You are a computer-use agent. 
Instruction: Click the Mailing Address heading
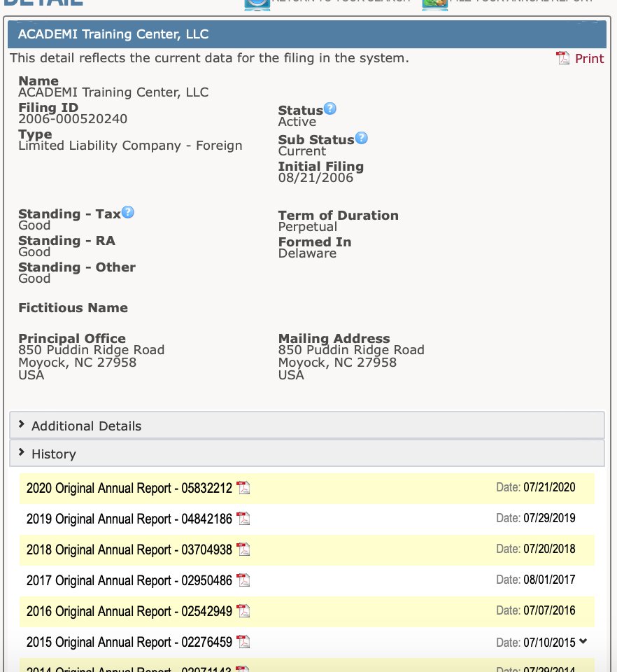click(x=334, y=338)
